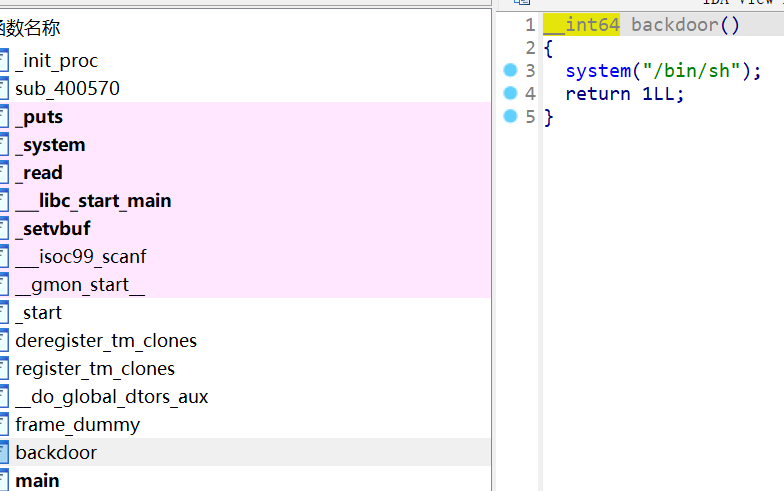
Task: Click the function icon beside _init_proc
Action: [x=4, y=60]
